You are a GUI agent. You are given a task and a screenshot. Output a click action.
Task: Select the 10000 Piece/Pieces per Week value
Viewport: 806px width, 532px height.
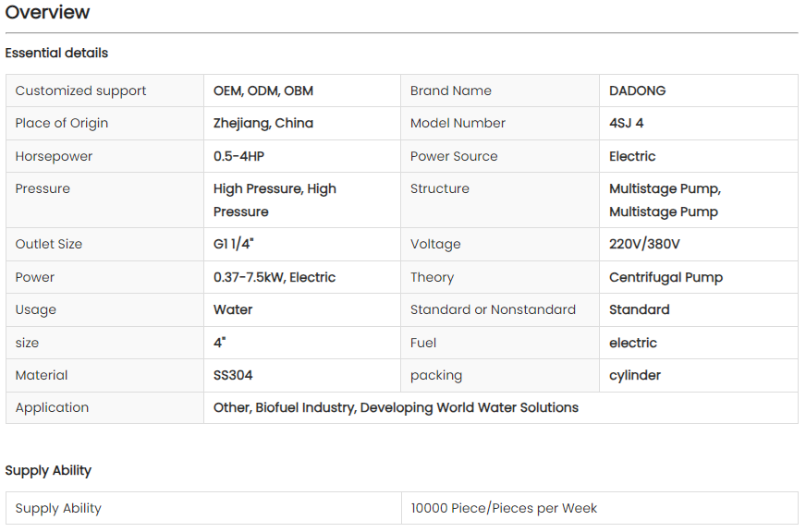504,508
